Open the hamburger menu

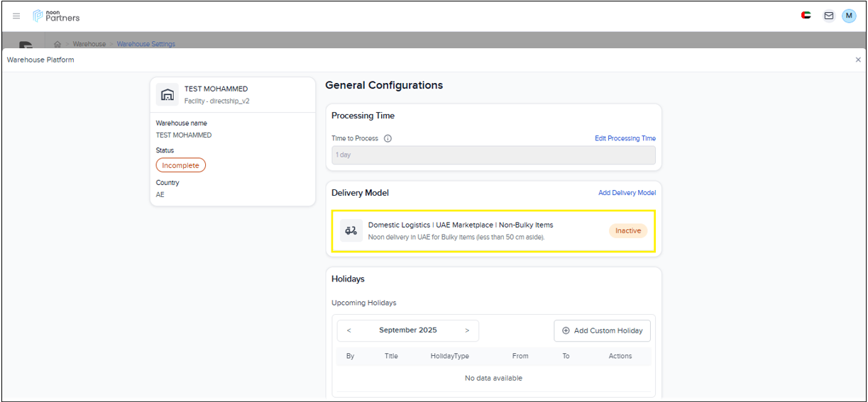click(16, 16)
